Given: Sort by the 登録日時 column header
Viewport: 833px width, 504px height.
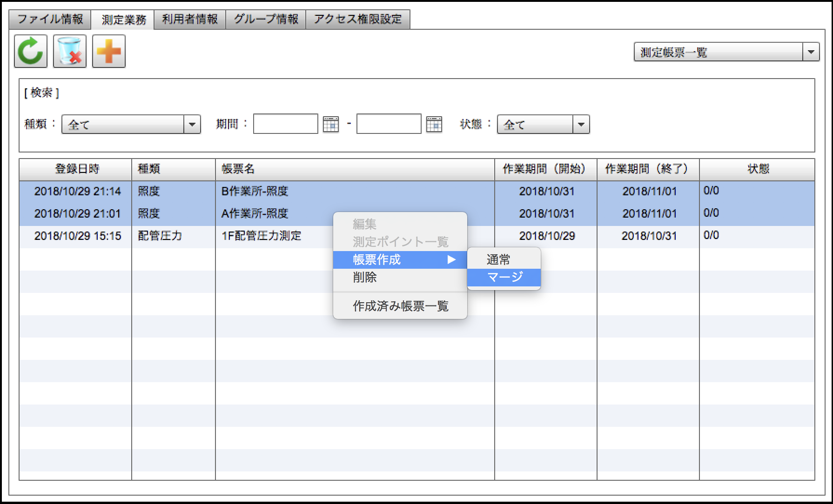Looking at the screenshot, I should point(77,169).
